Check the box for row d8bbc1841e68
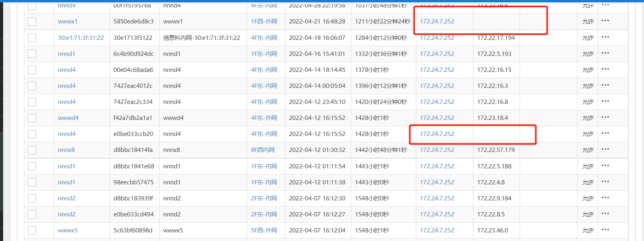 (x=32, y=166)
